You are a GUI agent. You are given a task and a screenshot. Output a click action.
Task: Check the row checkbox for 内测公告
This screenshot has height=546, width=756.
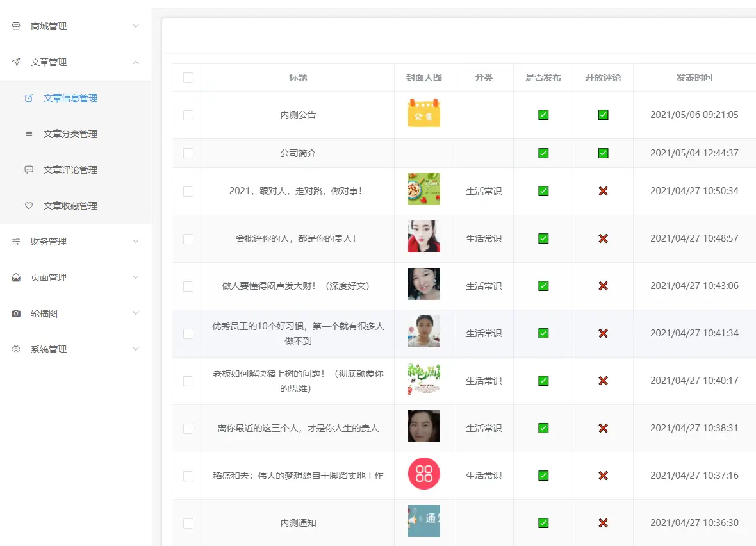click(188, 115)
